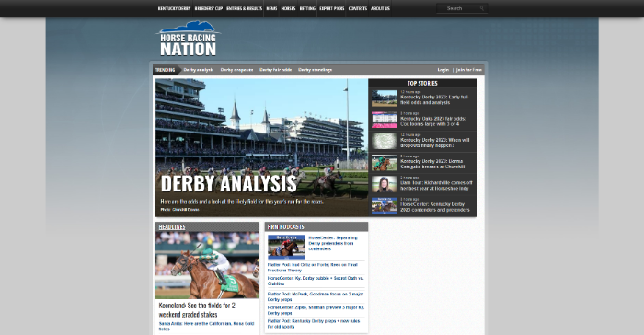The image size is (644, 335).
Task: Follow the Derby standings trending link
Action: pos(315,70)
